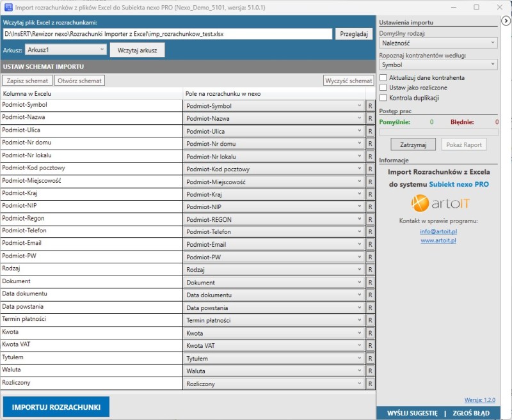Reset the Data dokumentu row with R
This screenshot has height=420, width=512.
tap(370, 295)
